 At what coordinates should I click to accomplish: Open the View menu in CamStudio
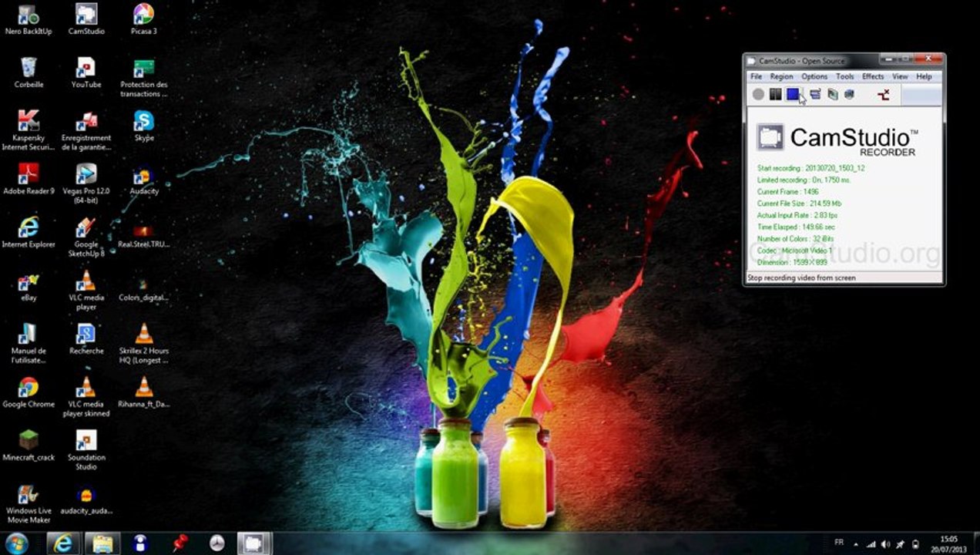[900, 76]
